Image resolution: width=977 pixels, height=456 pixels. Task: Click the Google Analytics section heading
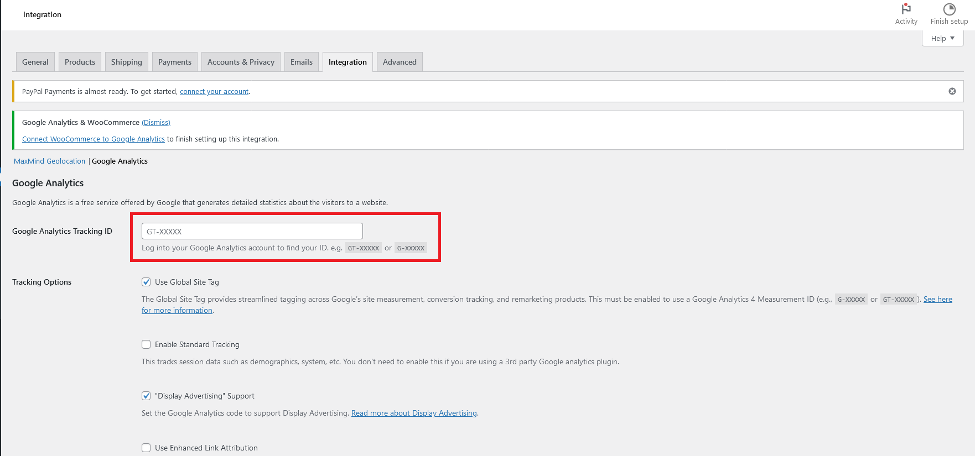click(x=48, y=183)
